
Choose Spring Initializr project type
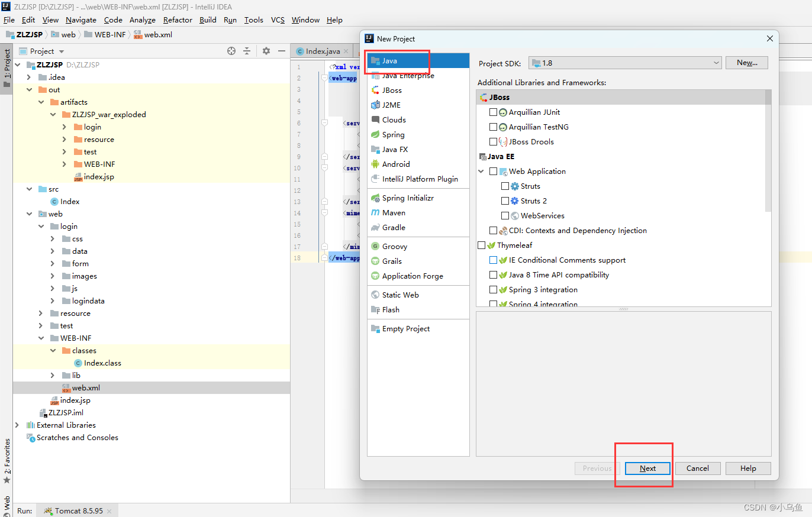(418, 198)
